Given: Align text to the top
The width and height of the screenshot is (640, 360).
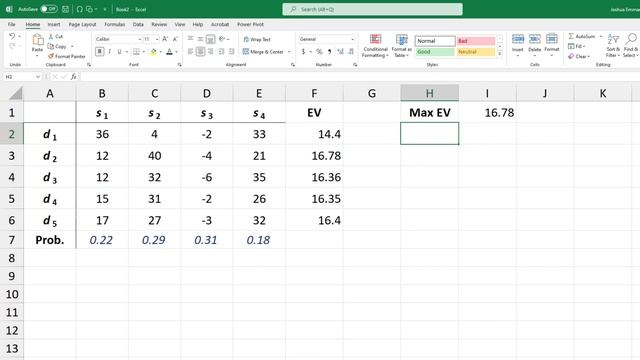Looking at the screenshot, I should pyautogui.click(x=191, y=39).
